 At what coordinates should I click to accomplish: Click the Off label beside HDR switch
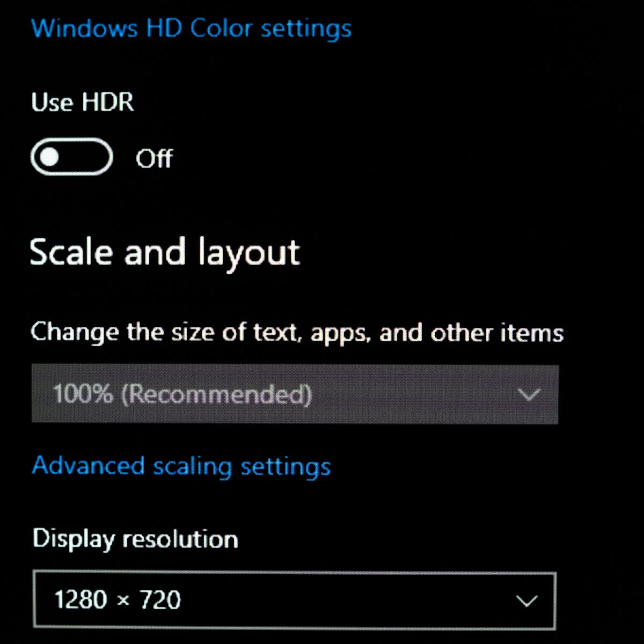(x=154, y=158)
